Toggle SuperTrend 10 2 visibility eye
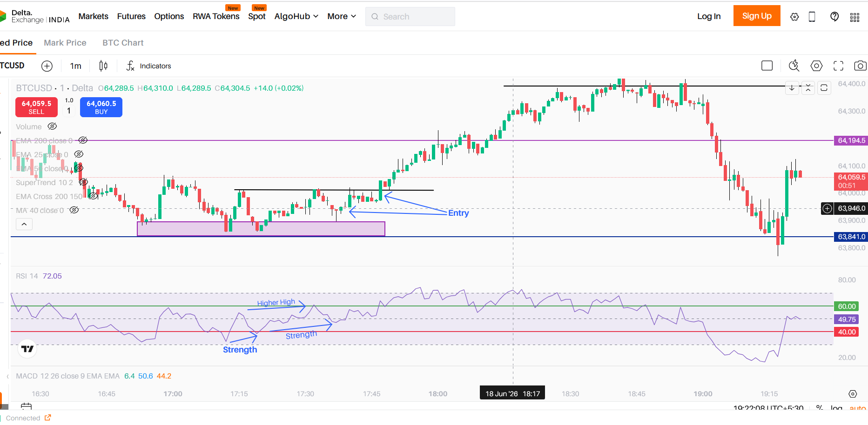868x425 pixels. (83, 182)
